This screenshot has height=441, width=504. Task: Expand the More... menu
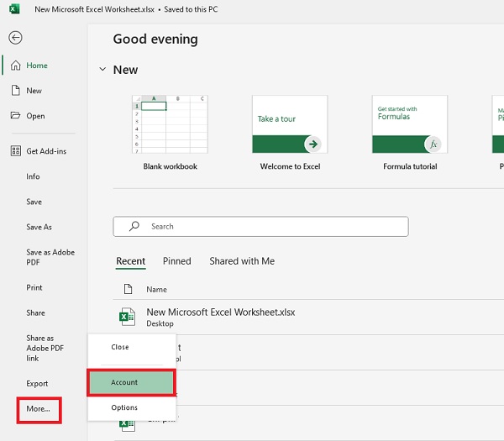tap(39, 409)
